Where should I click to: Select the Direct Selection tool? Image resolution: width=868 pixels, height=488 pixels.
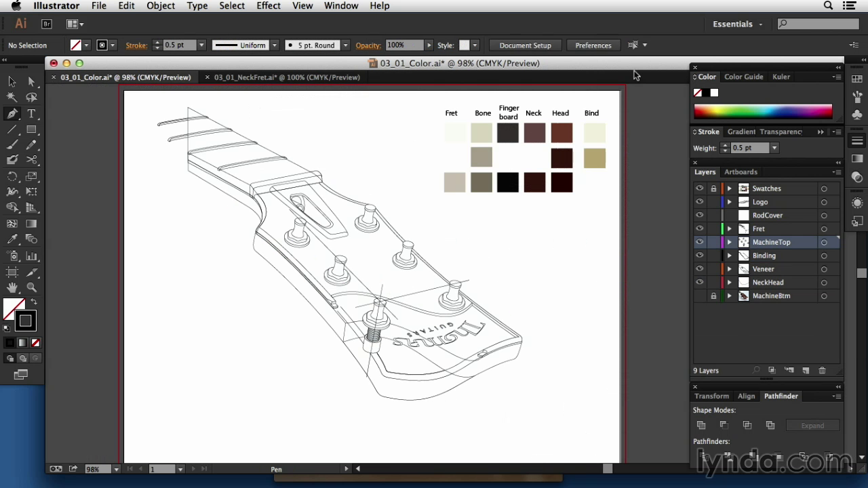point(31,81)
